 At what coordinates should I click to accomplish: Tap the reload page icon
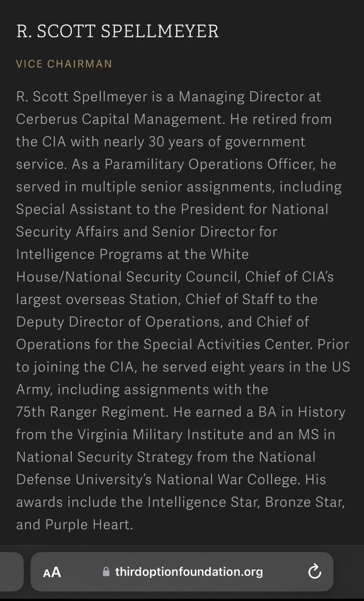click(x=314, y=572)
